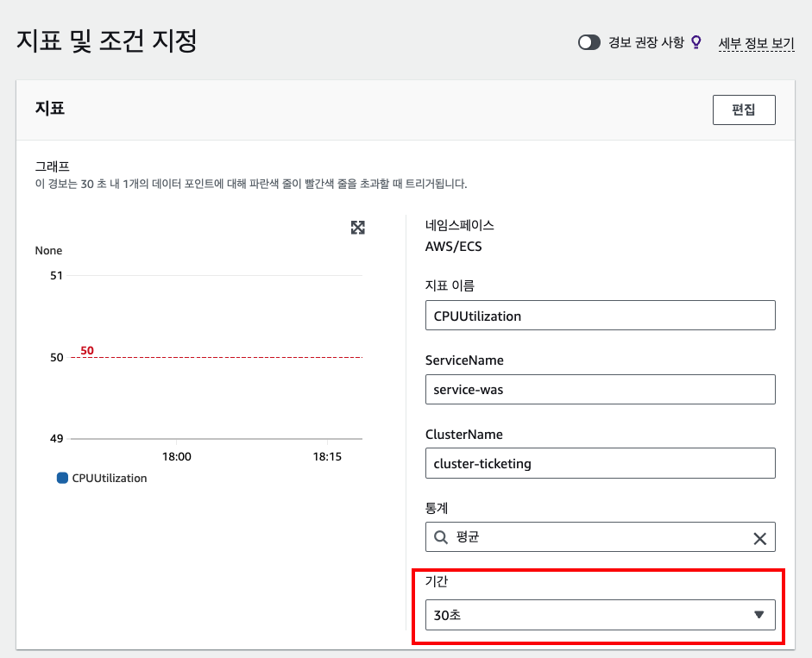
Task: Expand the graph with the enlarge icon
Action: coord(358,228)
